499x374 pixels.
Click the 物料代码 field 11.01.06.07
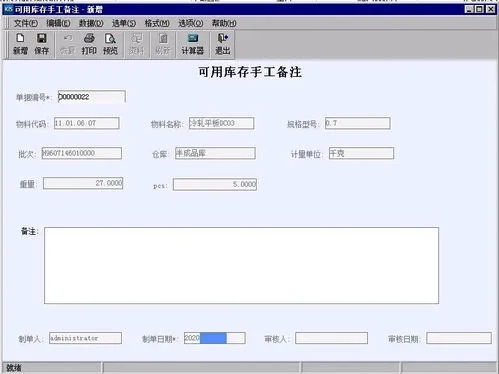click(x=87, y=123)
